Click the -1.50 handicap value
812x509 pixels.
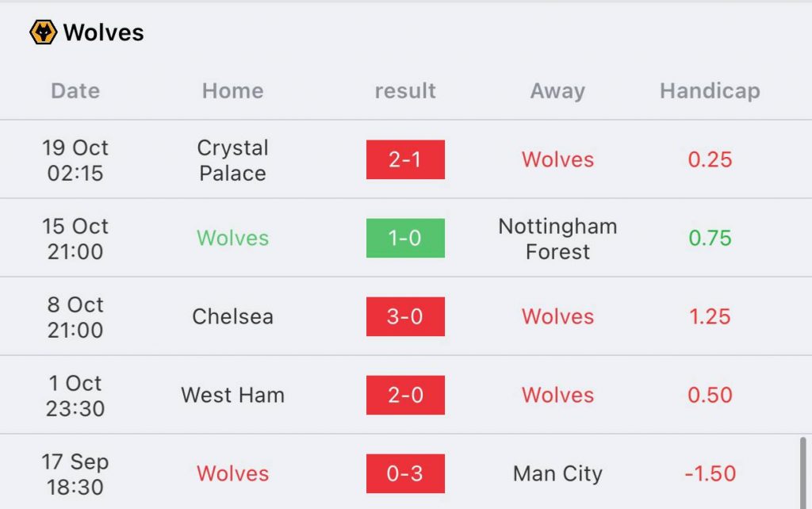(x=710, y=474)
